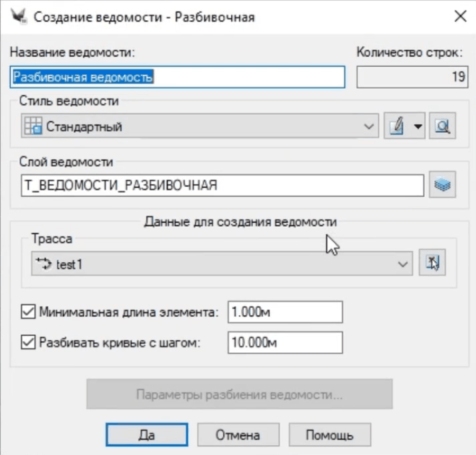Close the Создание ведомости dialog
Screen dimensions: 476x455
[460, 16]
